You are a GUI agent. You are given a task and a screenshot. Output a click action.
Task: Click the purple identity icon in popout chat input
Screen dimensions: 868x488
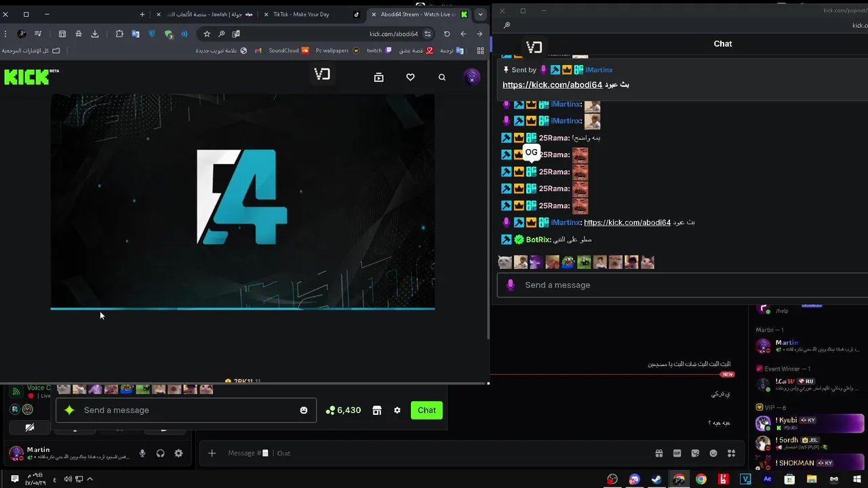[511, 285]
